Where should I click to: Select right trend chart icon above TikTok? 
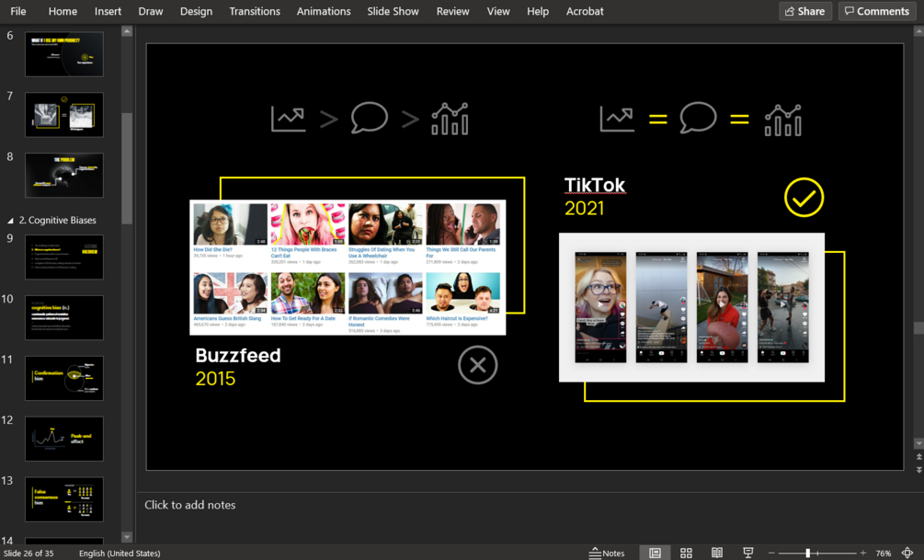616,119
